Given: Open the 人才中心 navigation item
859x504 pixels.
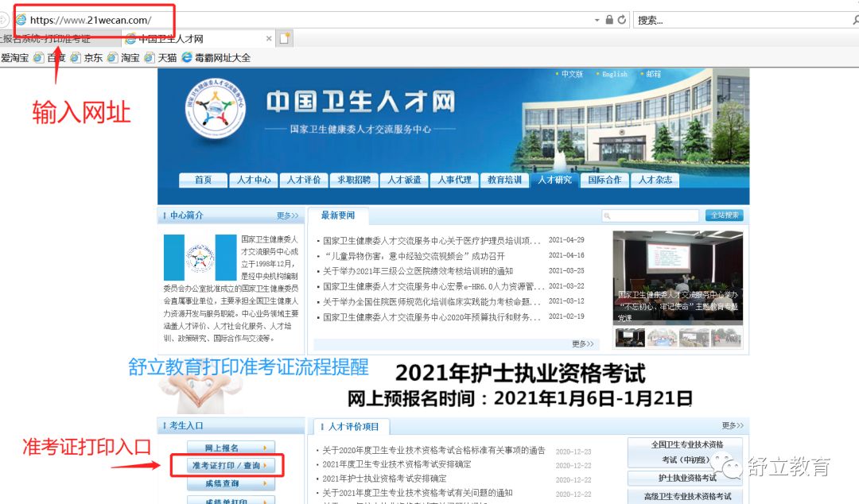Looking at the screenshot, I should (x=254, y=180).
